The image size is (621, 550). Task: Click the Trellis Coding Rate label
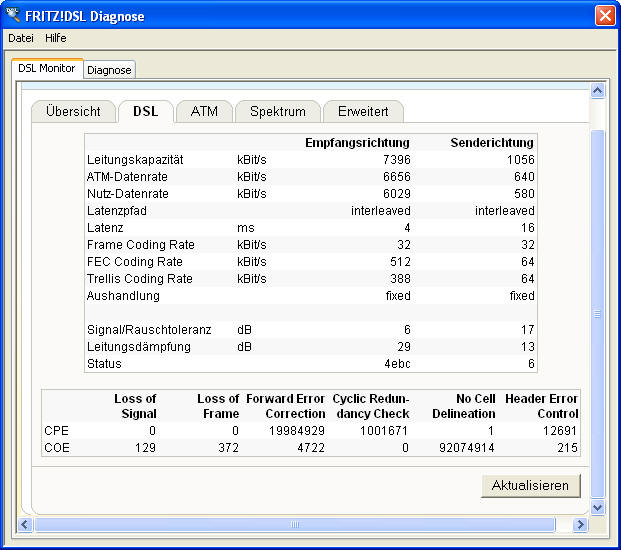pos(139,279)
